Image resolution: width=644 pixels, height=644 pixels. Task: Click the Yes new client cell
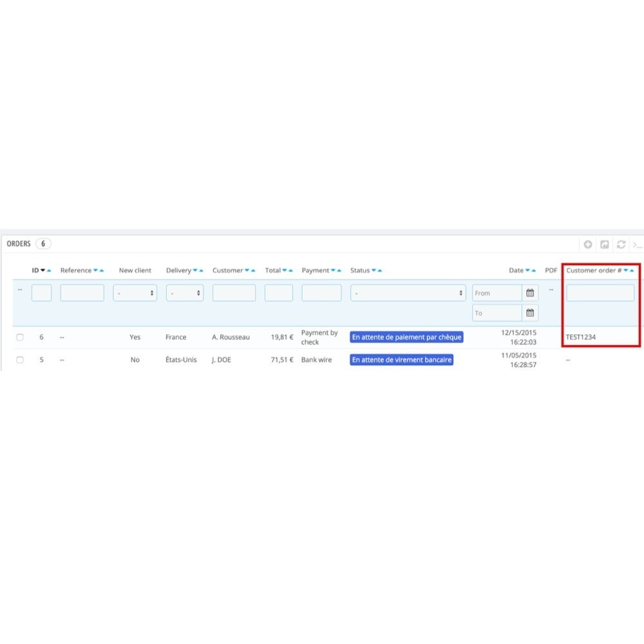135,337
